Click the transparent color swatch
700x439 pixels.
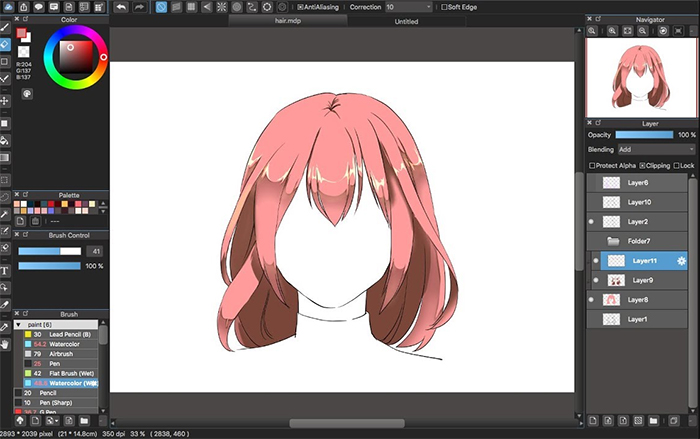coord(24,52)
